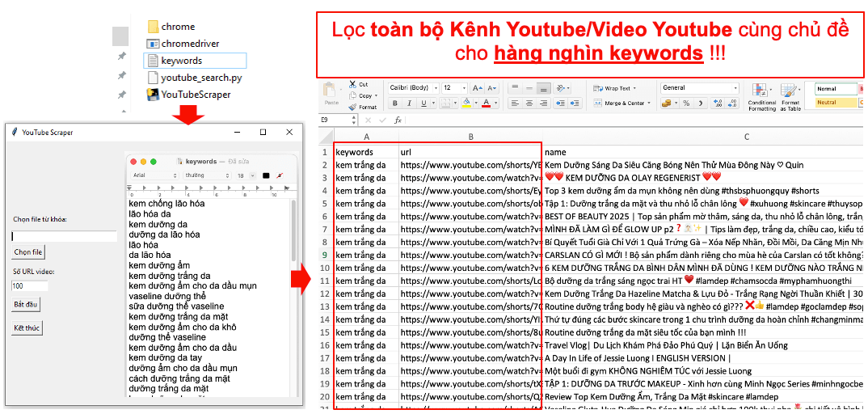Decrease font size with smaller A icon
The width and height of the screenshot is (868, 414).
tap(491, 87)
